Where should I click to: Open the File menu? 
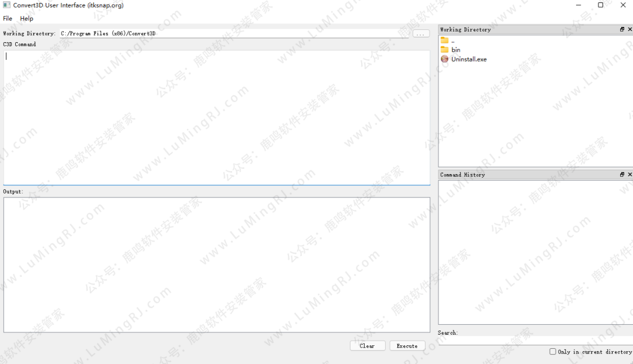tap(8, 19)
